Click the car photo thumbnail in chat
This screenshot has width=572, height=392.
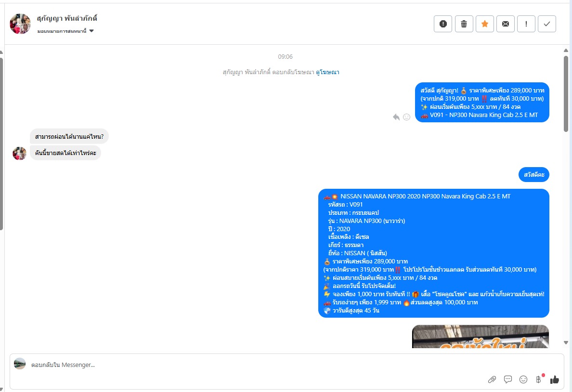(x=481, y=336)
